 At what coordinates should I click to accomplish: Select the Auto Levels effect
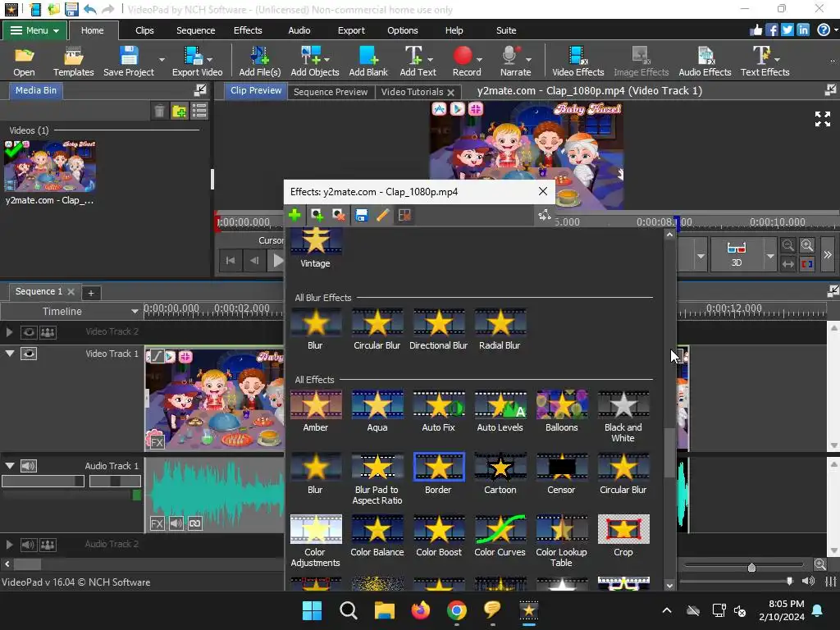click(x=500, y=411)
